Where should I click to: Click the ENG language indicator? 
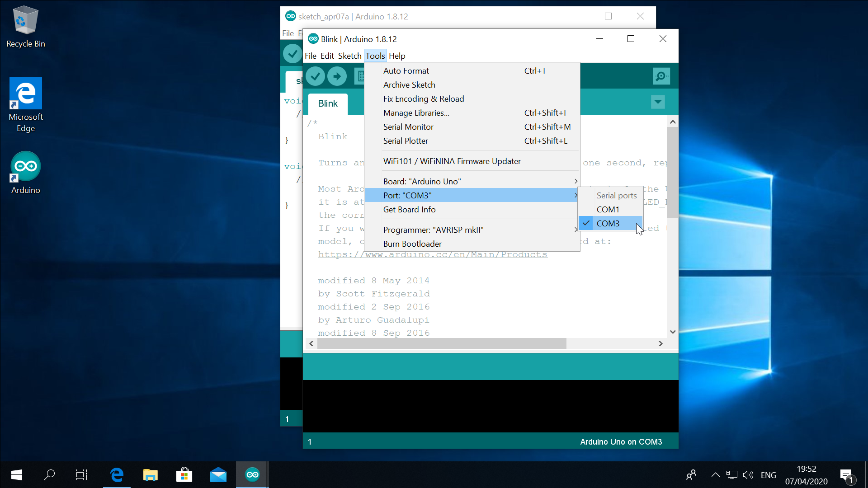[769, 475]
